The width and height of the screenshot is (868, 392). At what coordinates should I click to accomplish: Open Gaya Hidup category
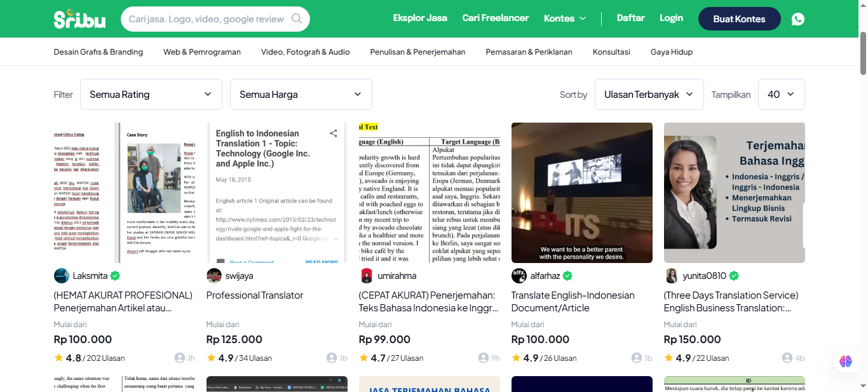pos(672,52)
